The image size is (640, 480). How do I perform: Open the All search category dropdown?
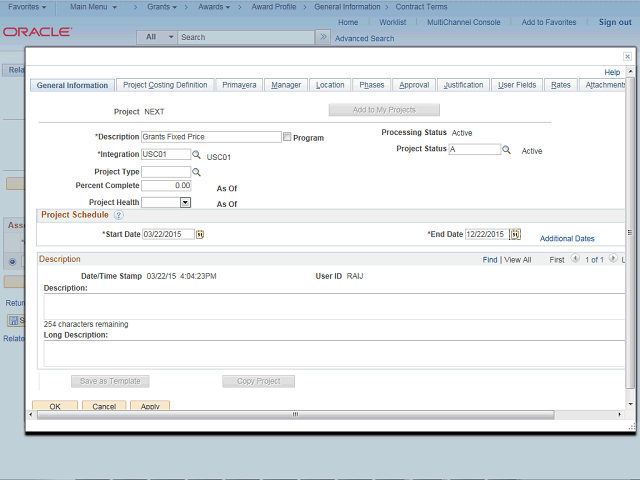pyautogui.click(x=157, y=37)
